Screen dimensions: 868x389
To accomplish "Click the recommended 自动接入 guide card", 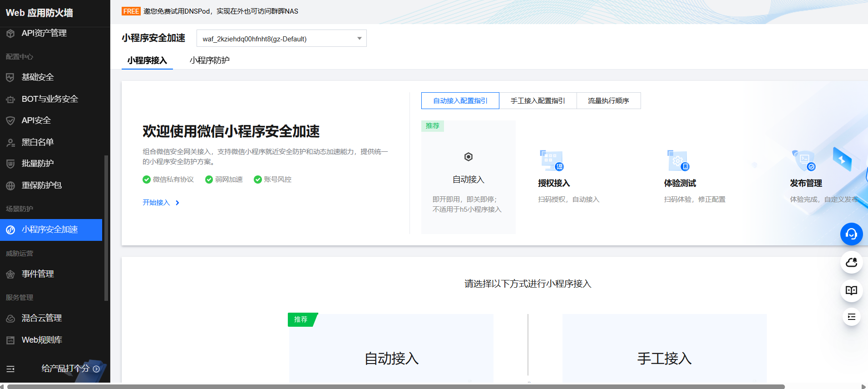I will click(469, 177).
